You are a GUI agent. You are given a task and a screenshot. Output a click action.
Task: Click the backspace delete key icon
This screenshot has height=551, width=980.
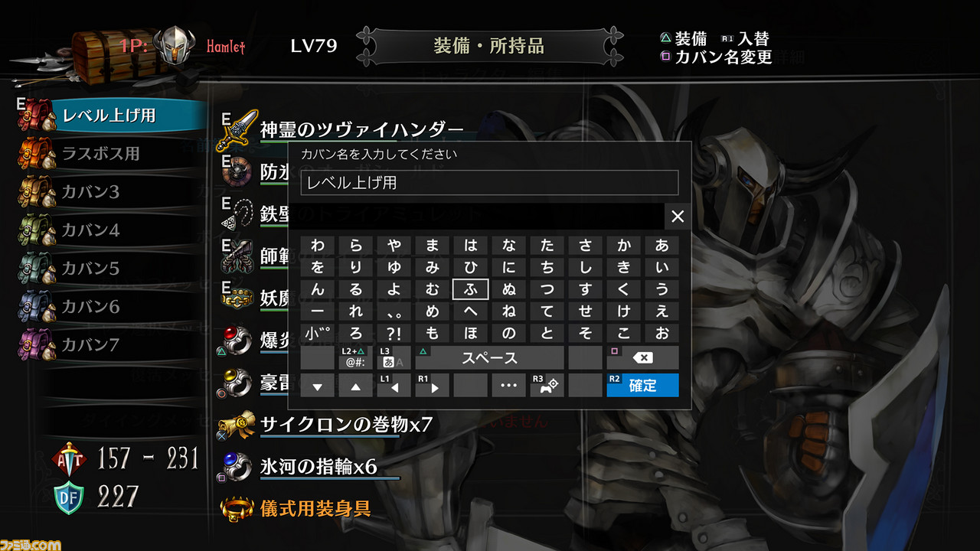(x=642, y=357)
